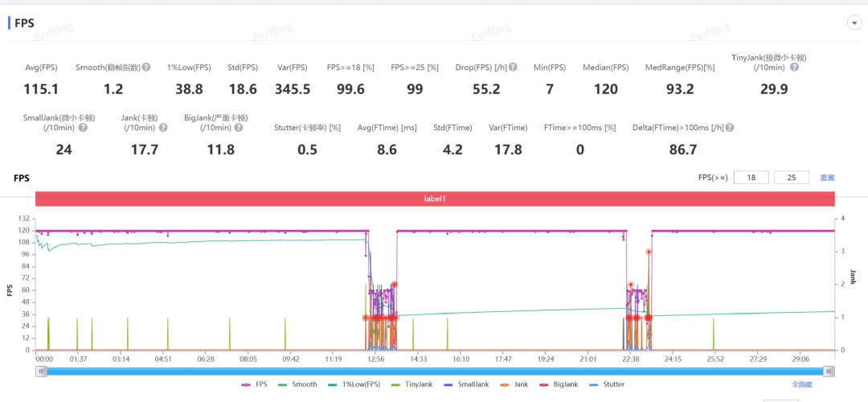The width and height of the screenshot is (868, 402).
Task: Click the 22:38 time axis label
Action: [631, 359]
